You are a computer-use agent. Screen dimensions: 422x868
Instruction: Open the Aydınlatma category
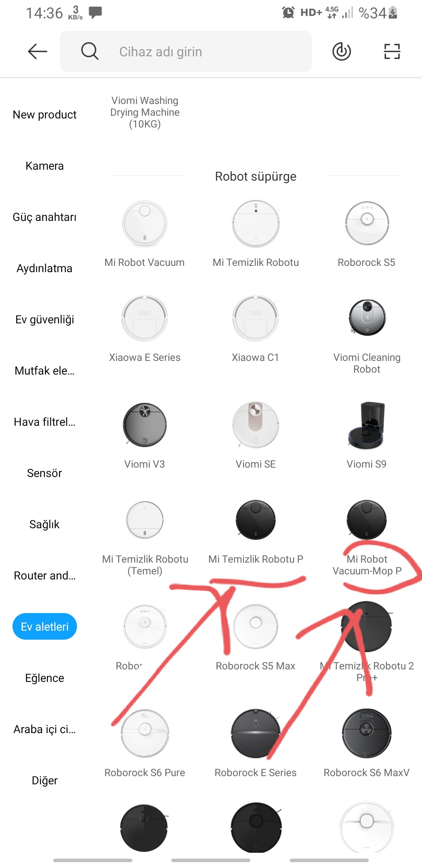(x=45, y=268)
